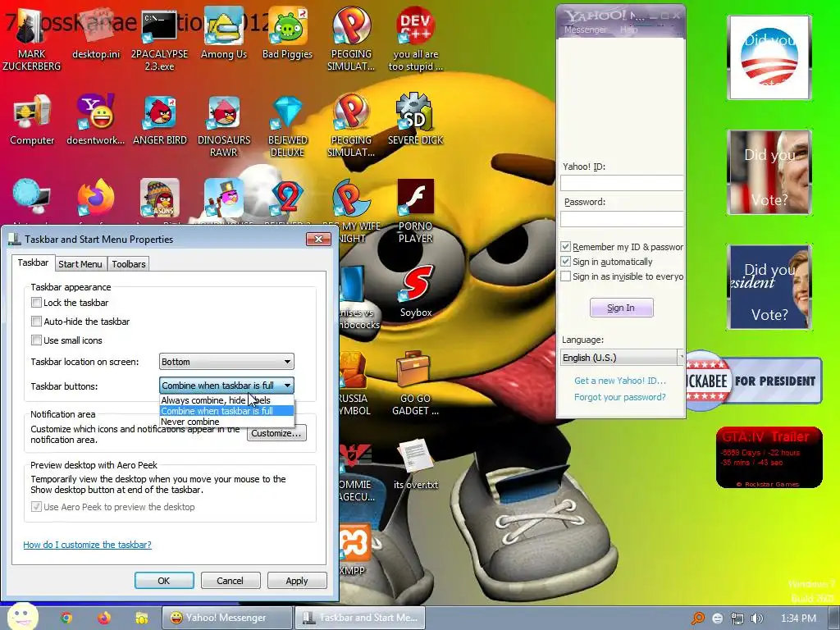Select the 2PACALYPSE 2.3.exe icon

159,40
